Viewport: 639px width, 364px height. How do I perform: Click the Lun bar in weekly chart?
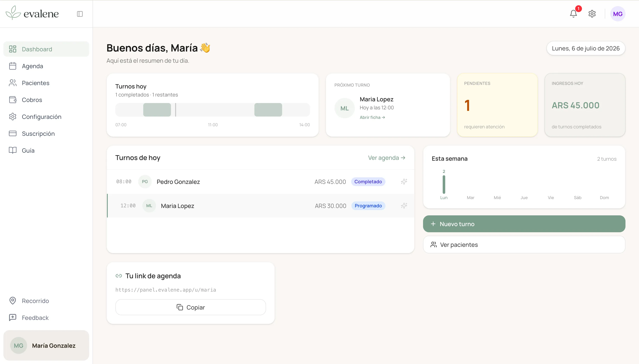(x=444, y=185)
